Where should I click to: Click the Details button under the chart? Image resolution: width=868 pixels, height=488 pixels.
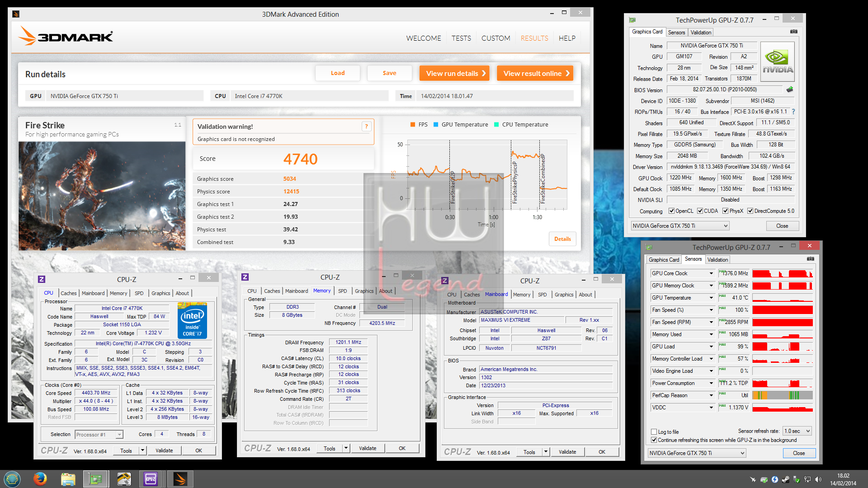[x=562, y=239]
